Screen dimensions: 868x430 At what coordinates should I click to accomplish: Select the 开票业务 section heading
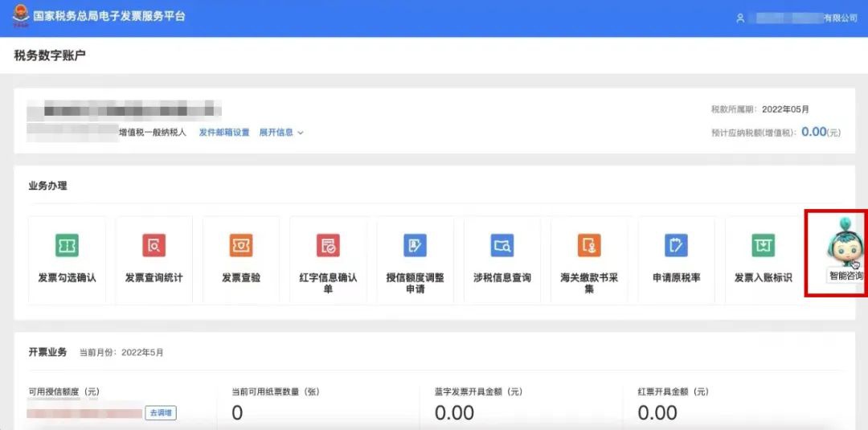click(47, 352)
